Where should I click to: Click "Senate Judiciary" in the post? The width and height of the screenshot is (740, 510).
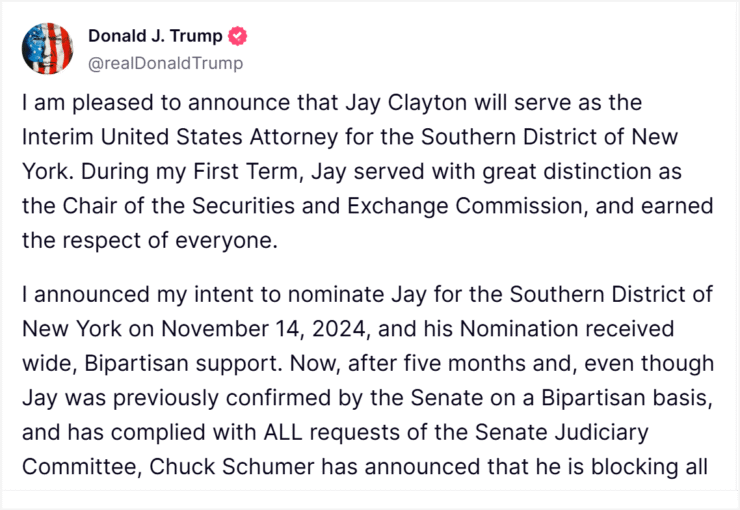(x=562, y=433)
